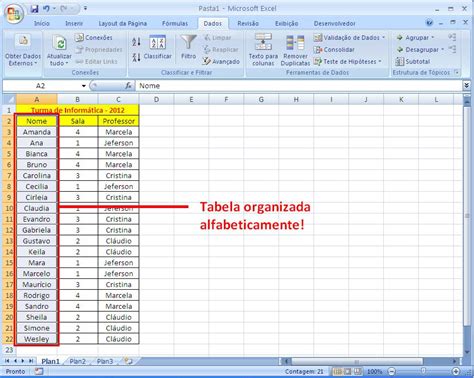Select column B header
Screen dimensions: 474x378
pos(78,99)
